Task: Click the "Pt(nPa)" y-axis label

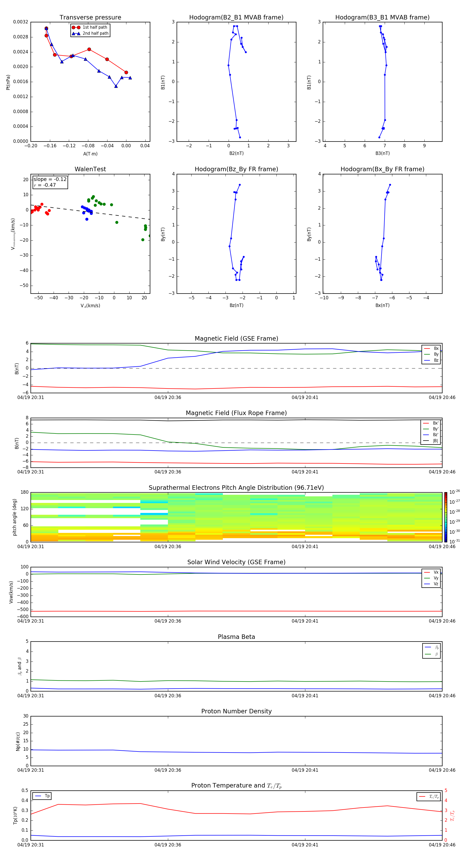Action: (x=8, y=82)
